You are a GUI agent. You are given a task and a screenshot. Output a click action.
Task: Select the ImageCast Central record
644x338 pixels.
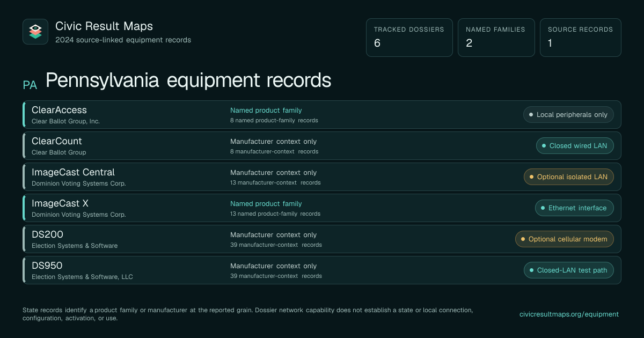tap(322, 177)
